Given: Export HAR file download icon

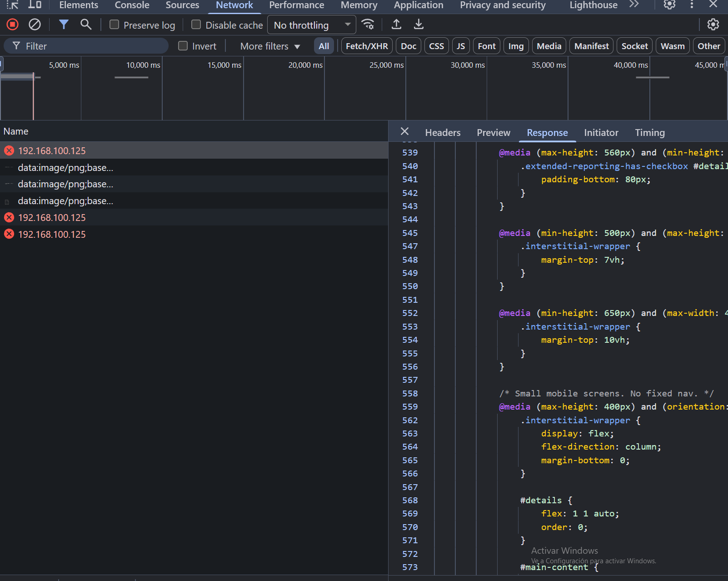Looking at the screenshot, I should (x=419, y=25).
